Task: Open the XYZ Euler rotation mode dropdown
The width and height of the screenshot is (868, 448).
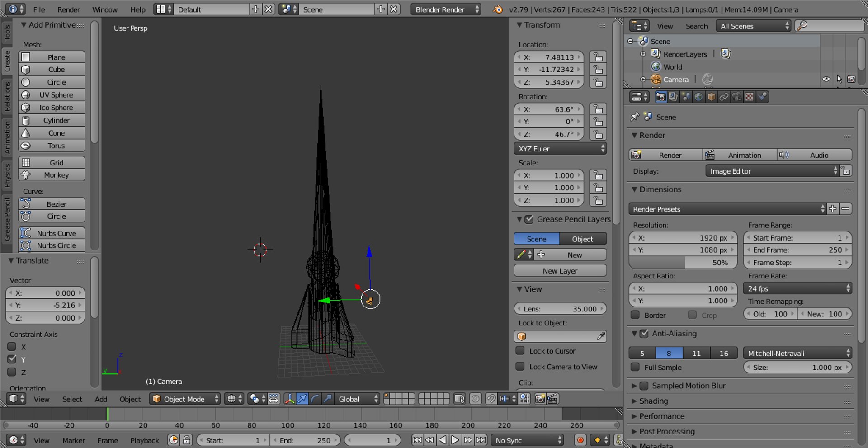Action: 560,149
